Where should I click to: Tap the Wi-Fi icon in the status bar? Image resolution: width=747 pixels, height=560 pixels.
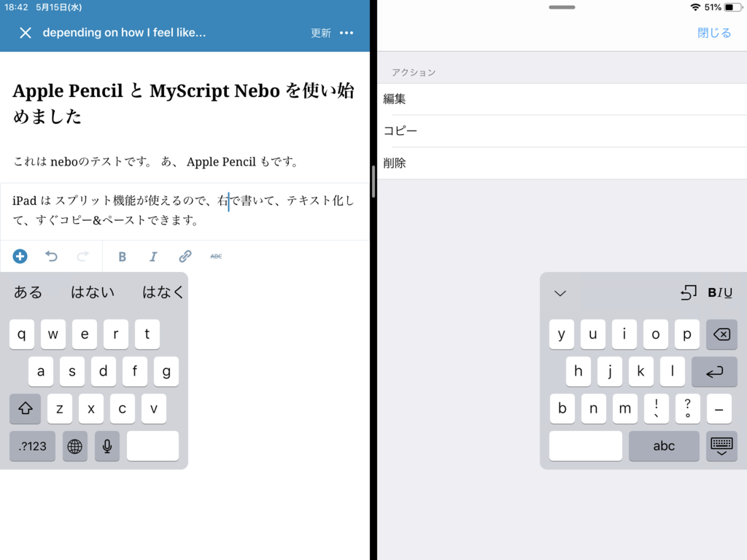(x=695, y=7)
